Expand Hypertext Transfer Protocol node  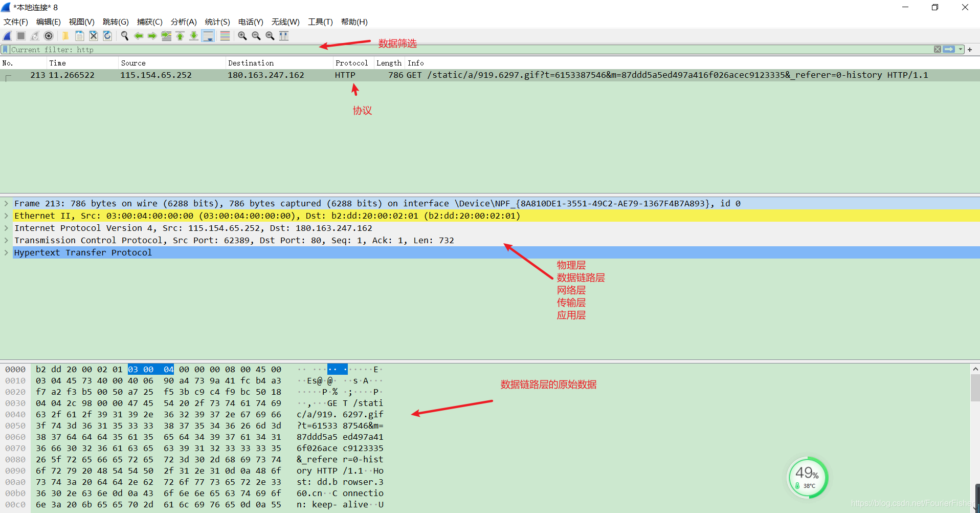click(x=6, y=252)
